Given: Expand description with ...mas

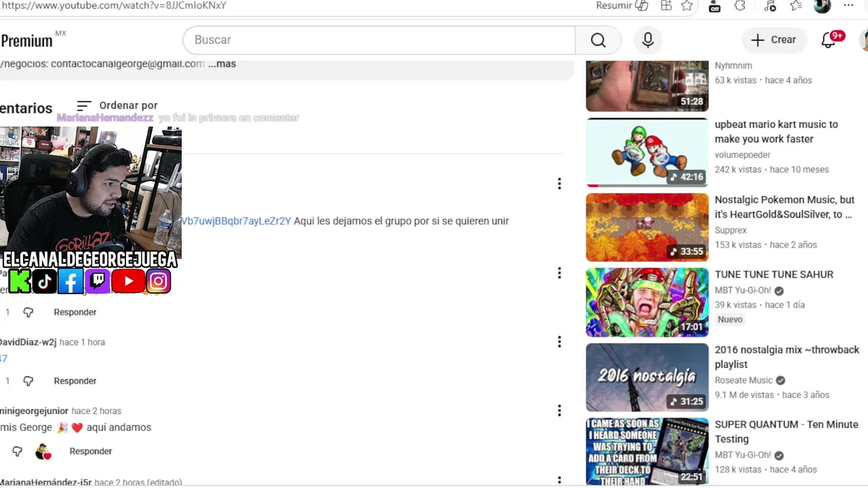Looking at the screenshot, I should tap(222, 64).
